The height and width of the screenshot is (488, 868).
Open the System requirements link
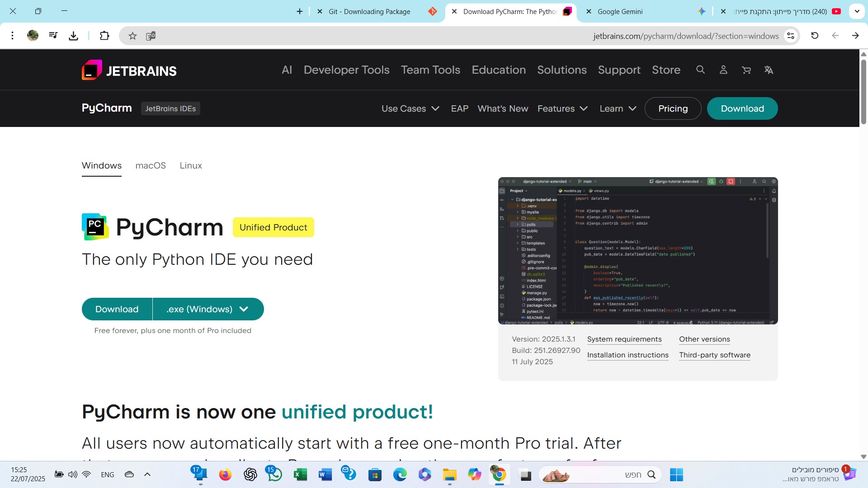(624, 339)
